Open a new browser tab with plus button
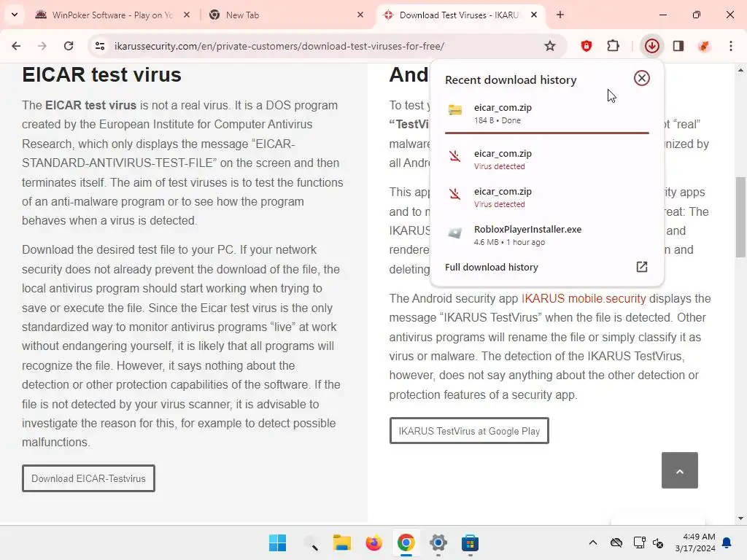Viewport: 747px width, 560px height. [560, 15]
